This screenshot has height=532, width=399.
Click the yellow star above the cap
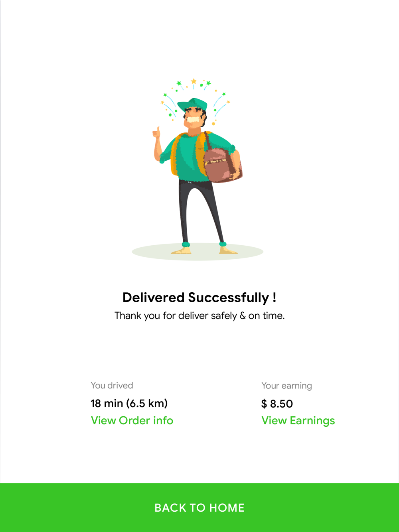(x=194, y=82)
